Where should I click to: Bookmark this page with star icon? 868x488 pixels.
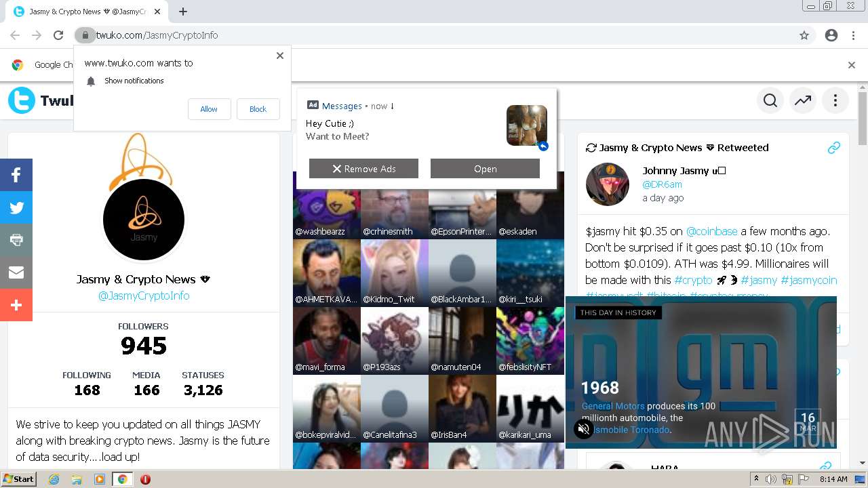pyautogui.click(x=804, y=35)
